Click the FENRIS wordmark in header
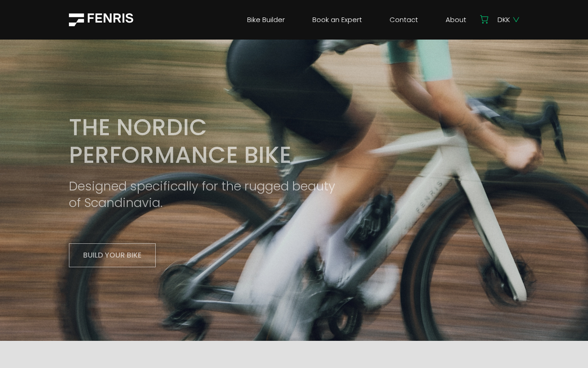The height and width of the screenshot is (368, 588). pos(110,18)
